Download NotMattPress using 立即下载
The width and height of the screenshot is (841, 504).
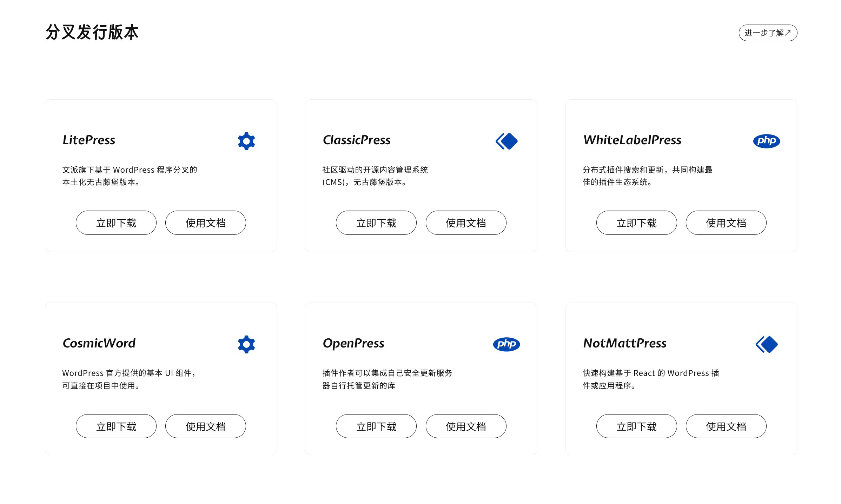(x=636, y=426)
